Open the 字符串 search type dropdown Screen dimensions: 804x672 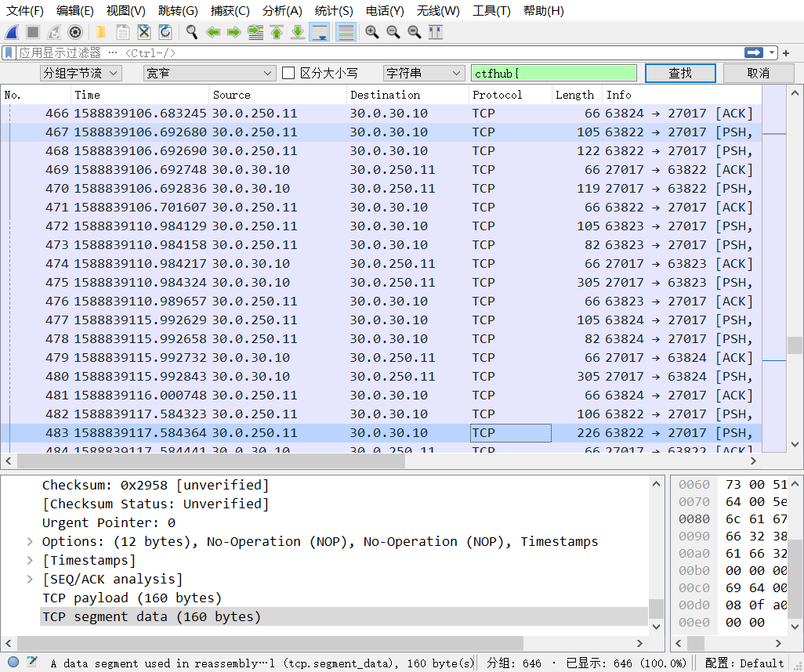(423, 73)
